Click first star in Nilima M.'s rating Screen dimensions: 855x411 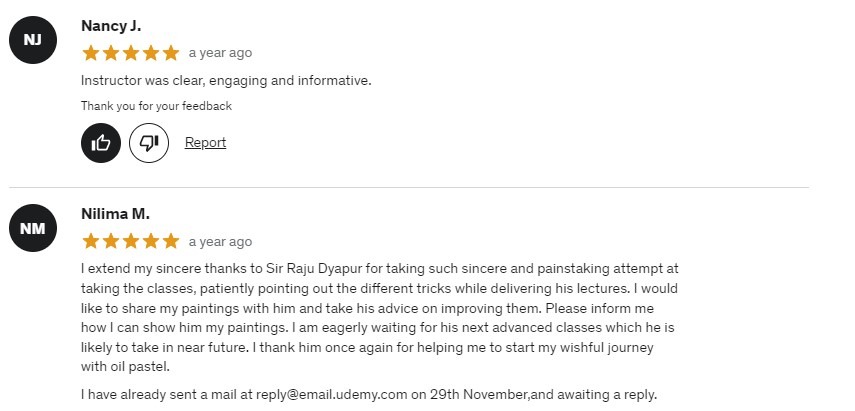91,241
